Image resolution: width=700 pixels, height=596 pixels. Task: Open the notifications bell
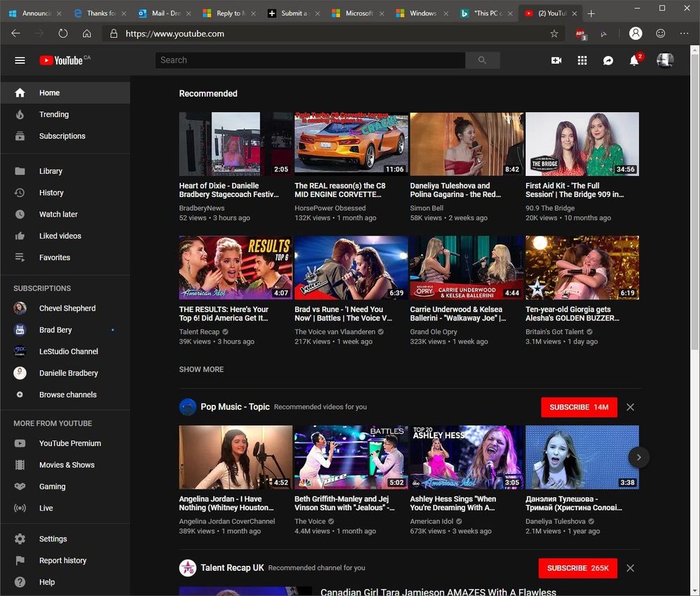click(x=634, y=60)
